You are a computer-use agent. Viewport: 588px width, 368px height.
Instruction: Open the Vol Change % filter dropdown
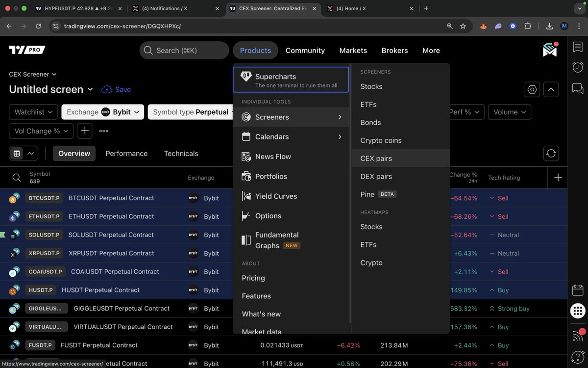click(41, 131)
